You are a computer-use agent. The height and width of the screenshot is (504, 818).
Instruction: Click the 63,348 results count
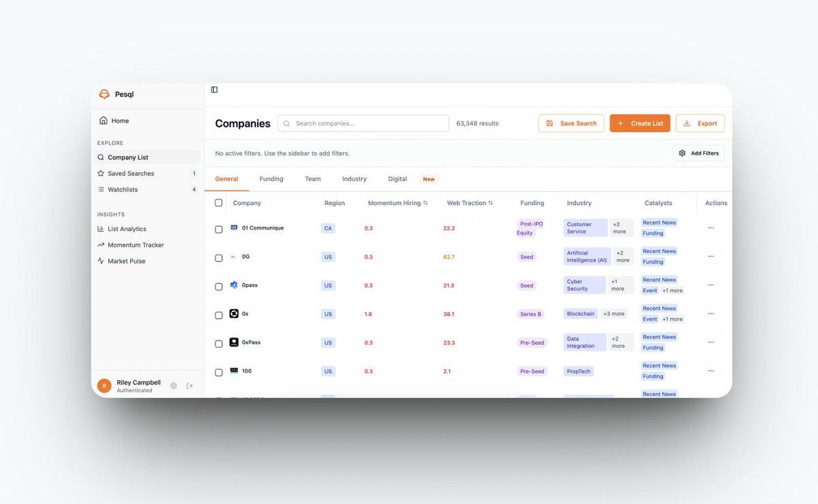[x=477, y=123]
